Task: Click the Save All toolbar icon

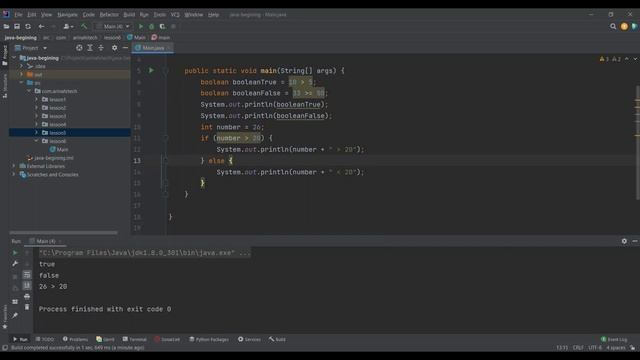Action: [x=17, y=27]
